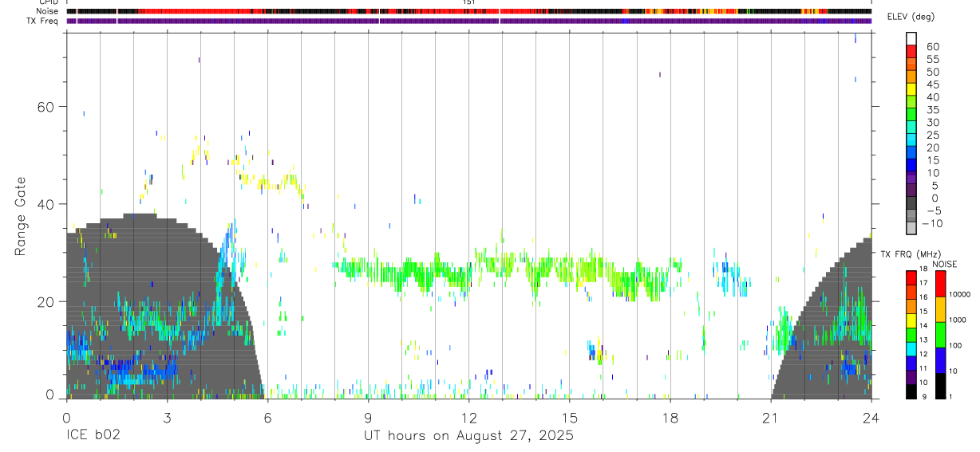Click x-axis tick label '12'
Image resolution: width=980 pixels, height=452 pixels.
coord(468,417)
